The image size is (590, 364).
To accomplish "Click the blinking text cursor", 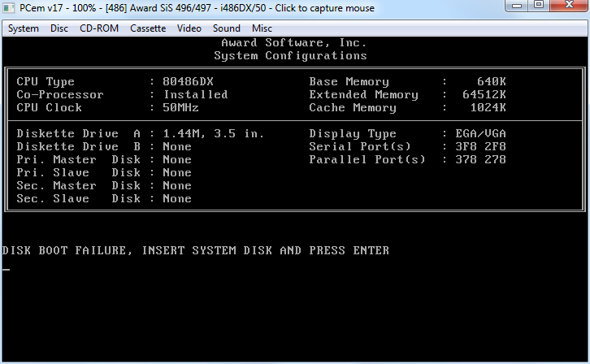I will [x=6, y=269].
